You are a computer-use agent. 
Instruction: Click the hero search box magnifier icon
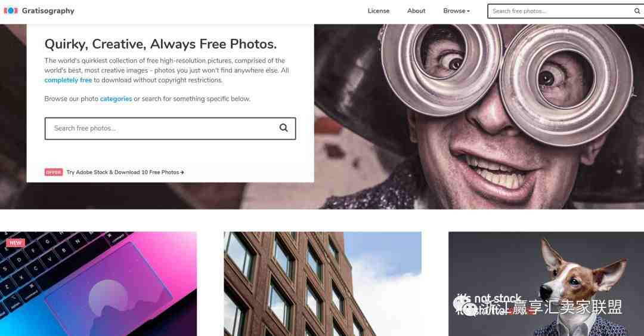pyautogui.click(x=283, y=128)
